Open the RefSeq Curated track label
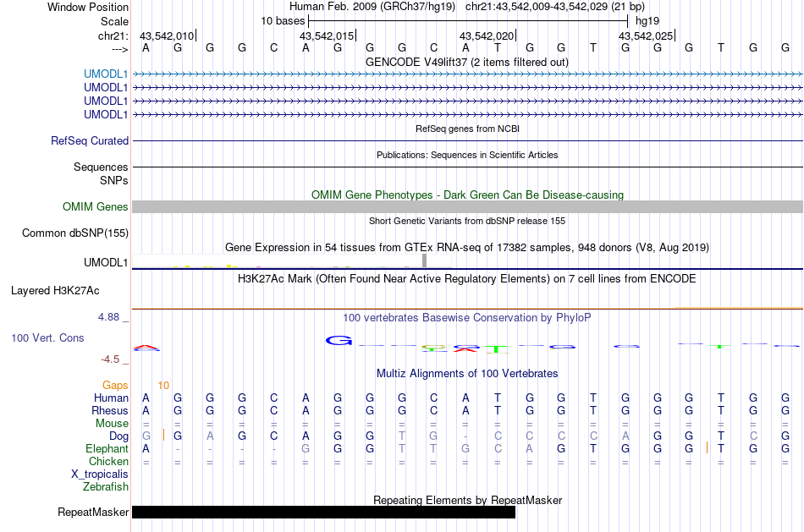The image size is (804, 532). 90,140
